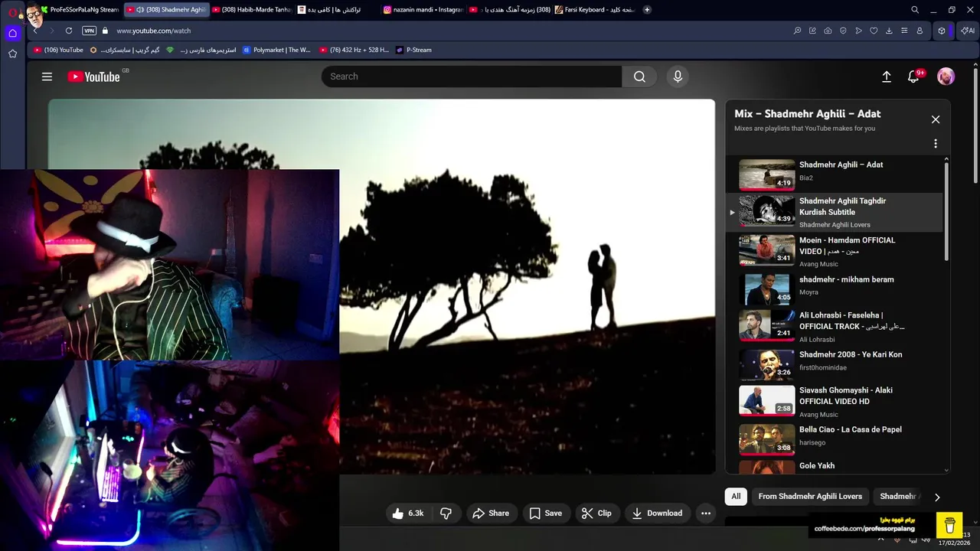Open the ad blocker shield icon
The width and height of the screenshot is (980, 551).
(x=843, y=31)
